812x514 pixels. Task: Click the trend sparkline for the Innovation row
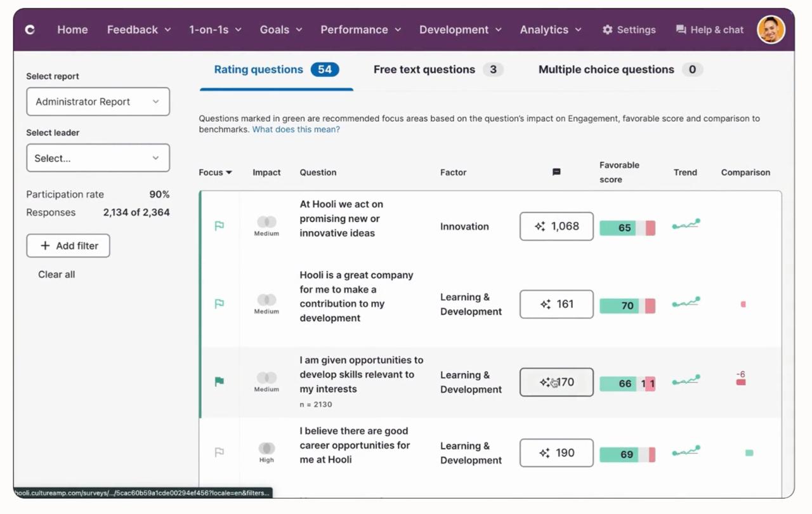(x=686, y=225)
